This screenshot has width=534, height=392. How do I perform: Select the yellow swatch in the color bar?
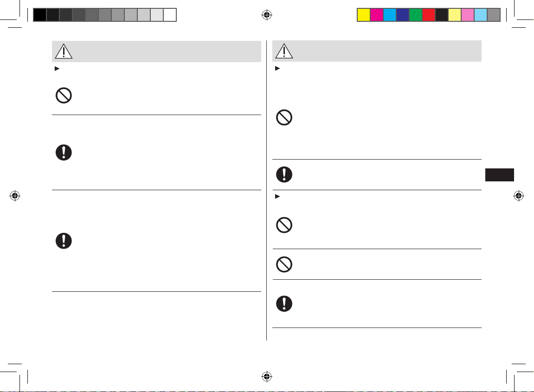[x=364, y=15]
